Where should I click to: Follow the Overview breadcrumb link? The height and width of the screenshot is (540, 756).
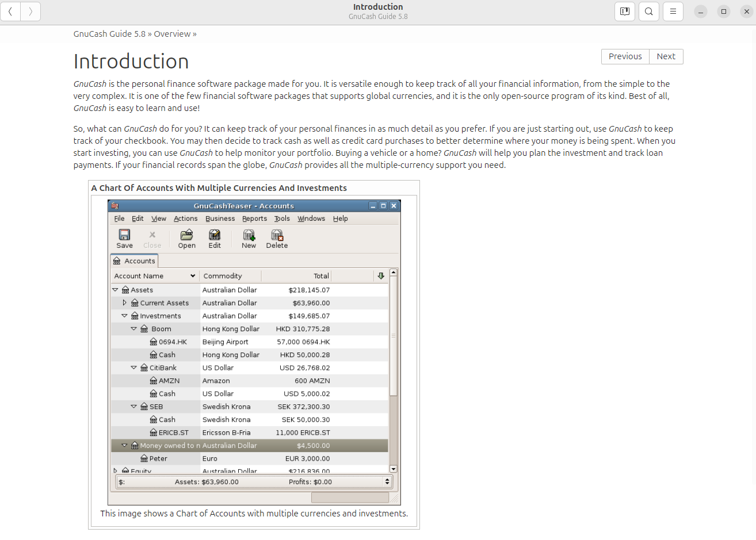pos(172,34)
